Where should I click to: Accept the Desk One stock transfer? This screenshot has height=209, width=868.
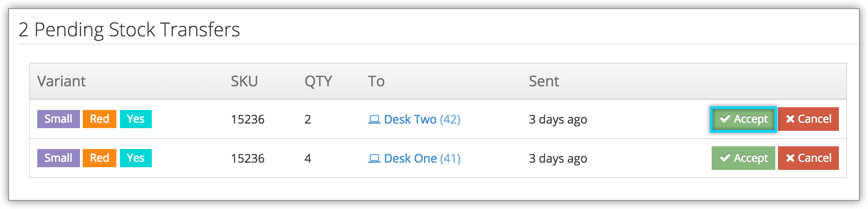[743, 158]
